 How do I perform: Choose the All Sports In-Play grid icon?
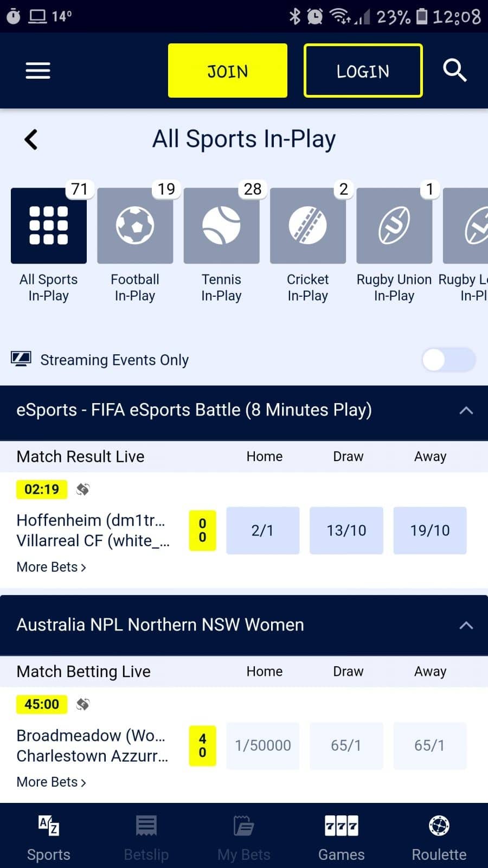[49, 226]
